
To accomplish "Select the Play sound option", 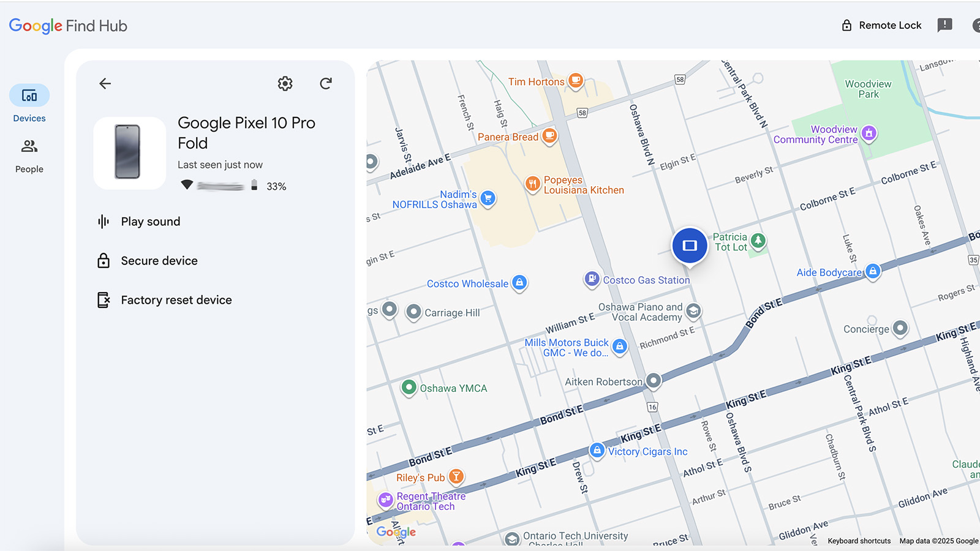I will pyautogui.click(x=150, y=221).
